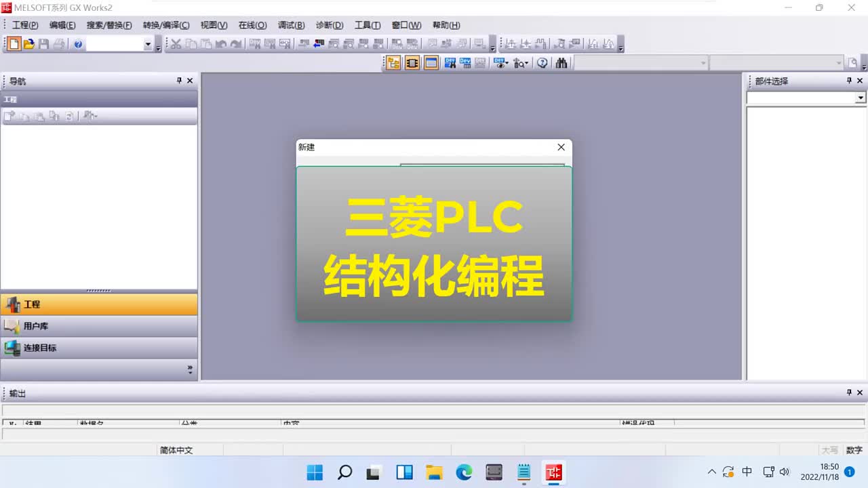Click the Windows Start button
This screenshot has height=488, width=868.
coord(315,472)
